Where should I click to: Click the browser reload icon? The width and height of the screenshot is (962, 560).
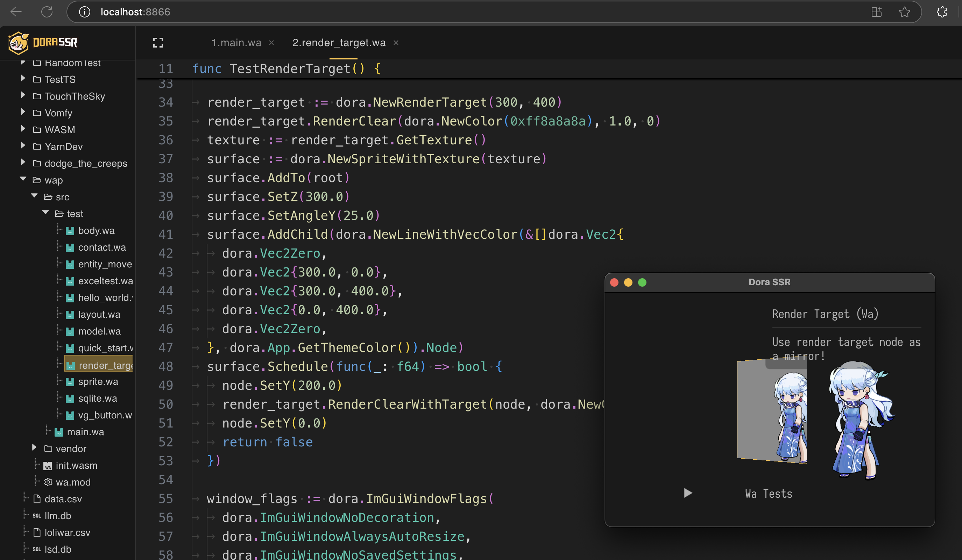(x=47, y=12)
